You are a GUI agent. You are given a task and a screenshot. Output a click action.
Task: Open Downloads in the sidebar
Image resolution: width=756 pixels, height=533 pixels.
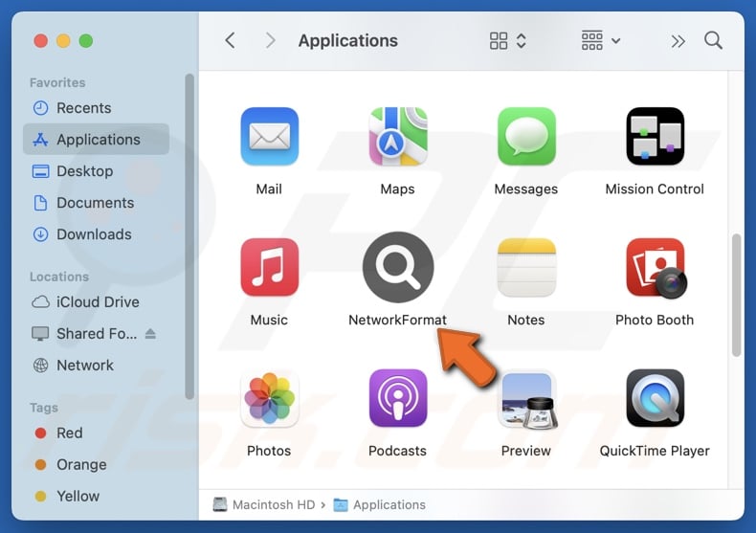click(96, 234)
